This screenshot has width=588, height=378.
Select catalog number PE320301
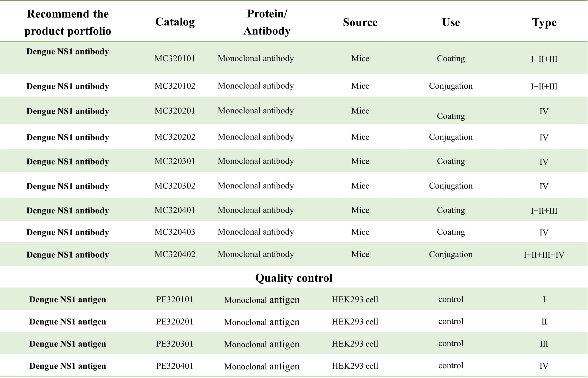(175, 344)
